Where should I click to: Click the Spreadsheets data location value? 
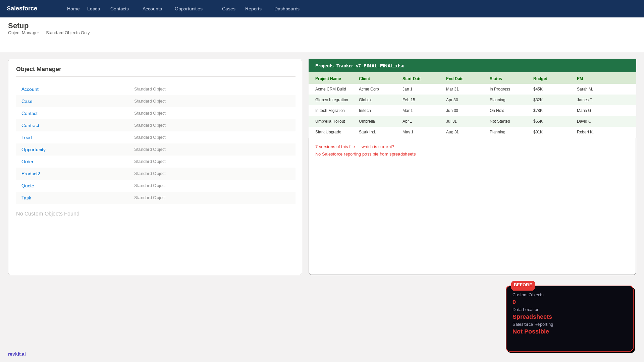point(532,317)
